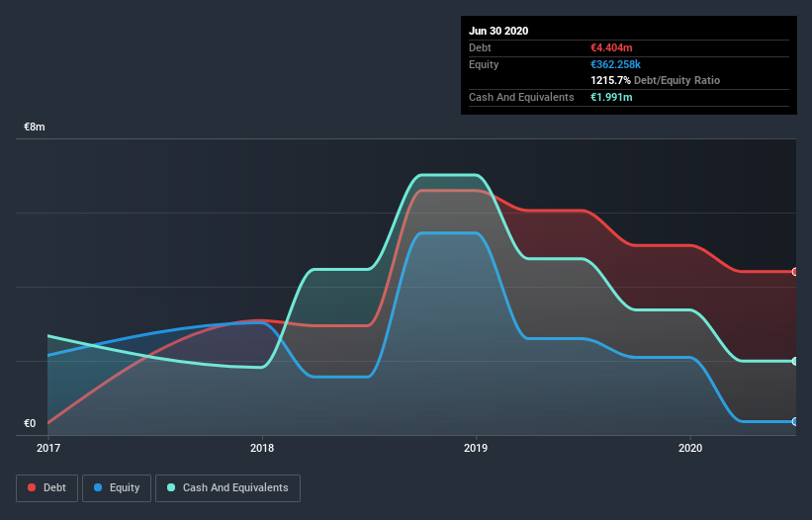Select the teal Cash endpoint marker

point(794,361)
